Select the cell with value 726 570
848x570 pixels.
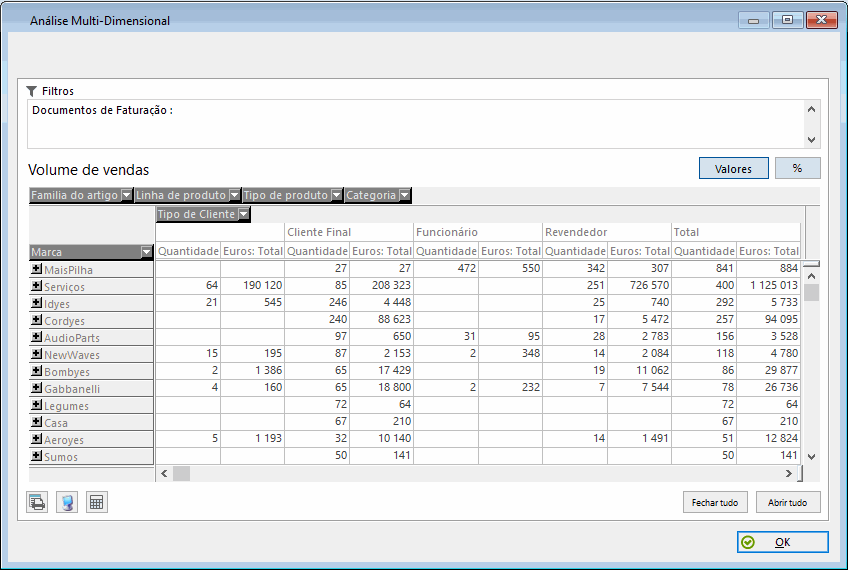click(x=639, y=285)
